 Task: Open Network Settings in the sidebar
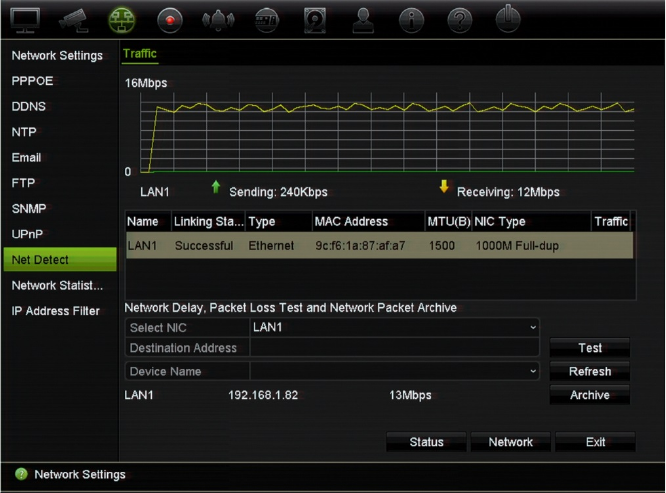pos(57,56)
